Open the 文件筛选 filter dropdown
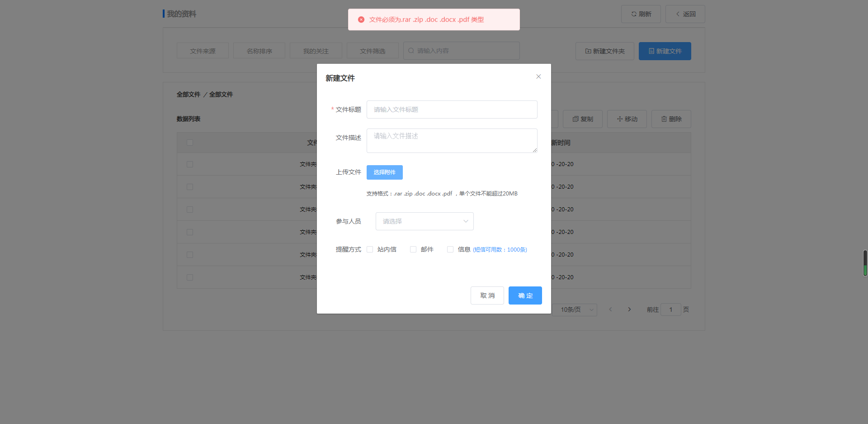The height and width of the screenshot is (424, 868). click(x=372, y=50)
